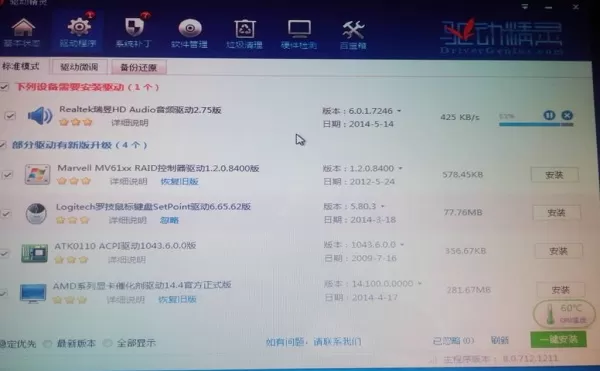Install the Marvell RAID driver
Viewport: 600px width, 371px height.
[554, 175]
